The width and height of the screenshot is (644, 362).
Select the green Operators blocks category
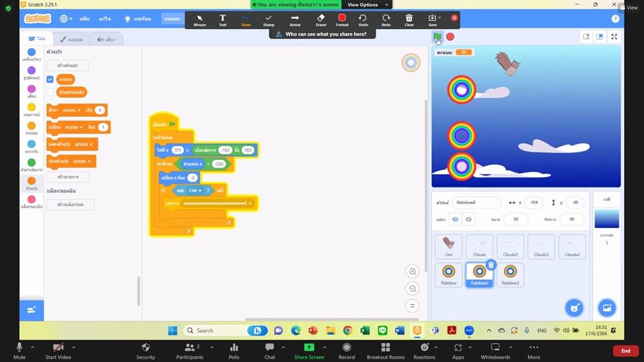pos(32,165)
